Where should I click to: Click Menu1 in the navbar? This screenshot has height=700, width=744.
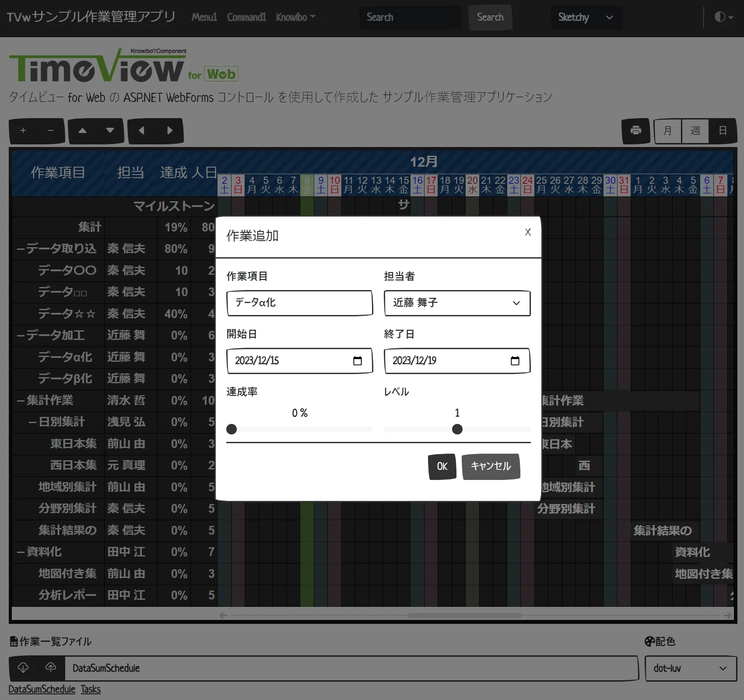(204, 17)
